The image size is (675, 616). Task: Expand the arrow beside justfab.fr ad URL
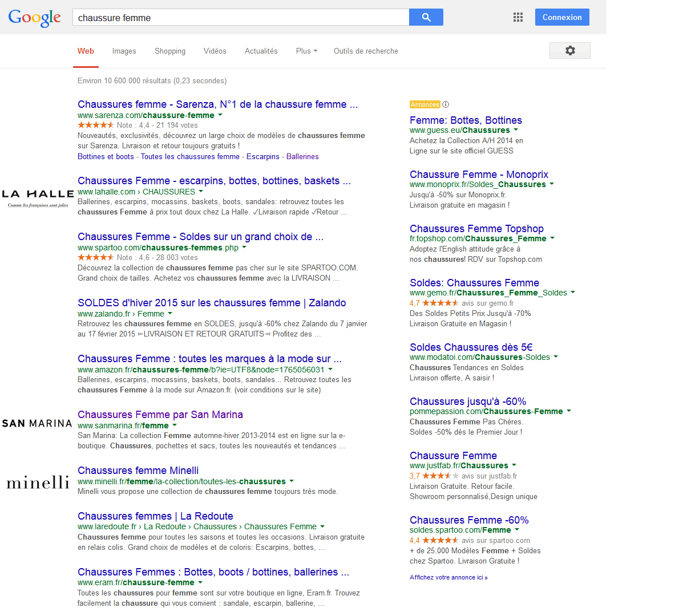point(514,465)
